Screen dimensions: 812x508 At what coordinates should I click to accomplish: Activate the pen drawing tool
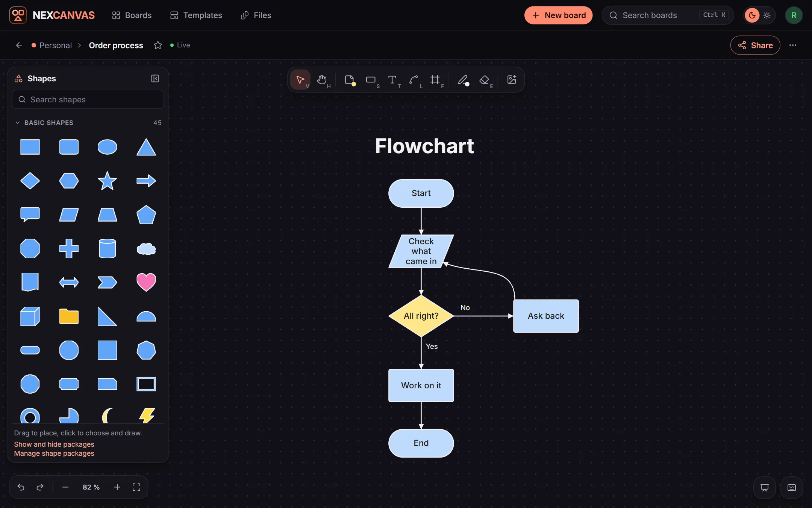(463, 80)
